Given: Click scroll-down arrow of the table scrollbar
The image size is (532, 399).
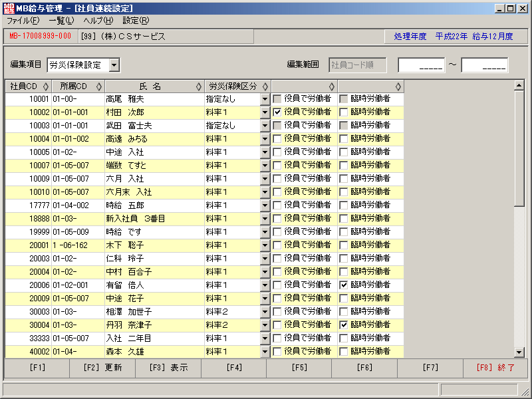Looking at the screenshot, I should tap(519, 352).
